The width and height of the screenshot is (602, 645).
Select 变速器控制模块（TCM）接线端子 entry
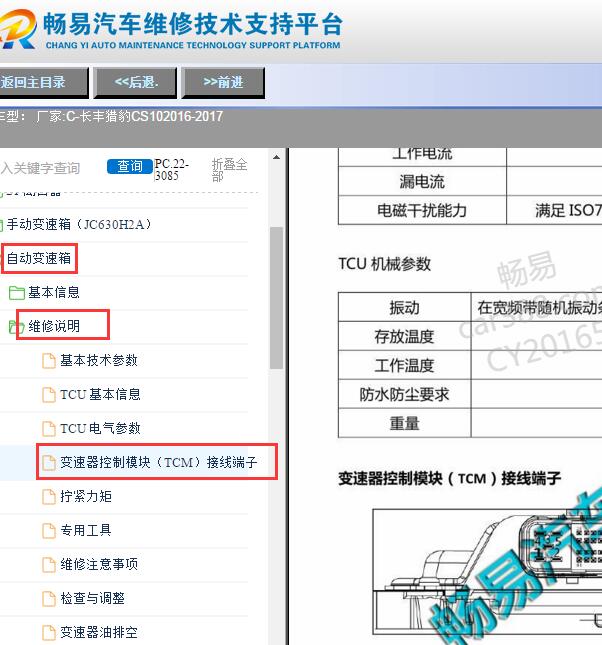coord(158,462)
